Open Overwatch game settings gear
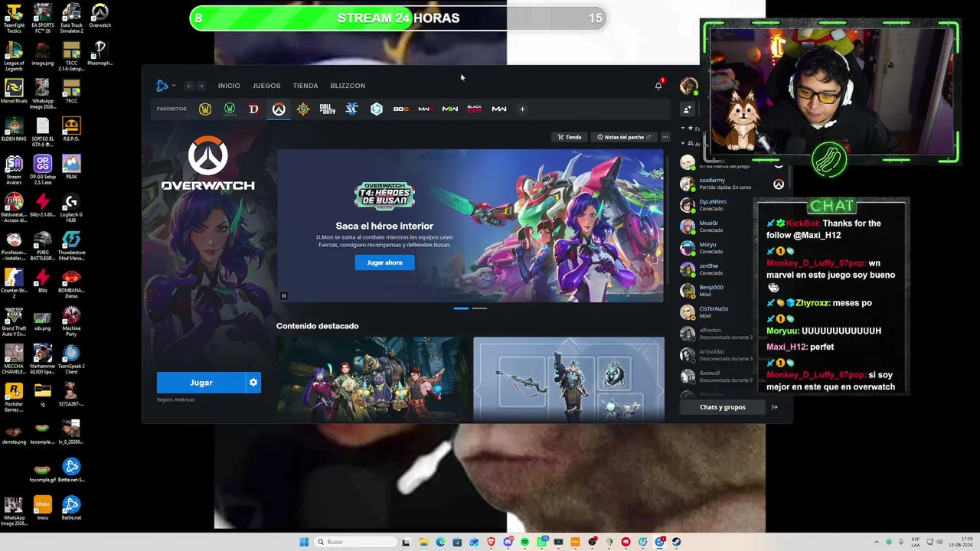The width and height of the screenshot is (980, 551). 253,383
